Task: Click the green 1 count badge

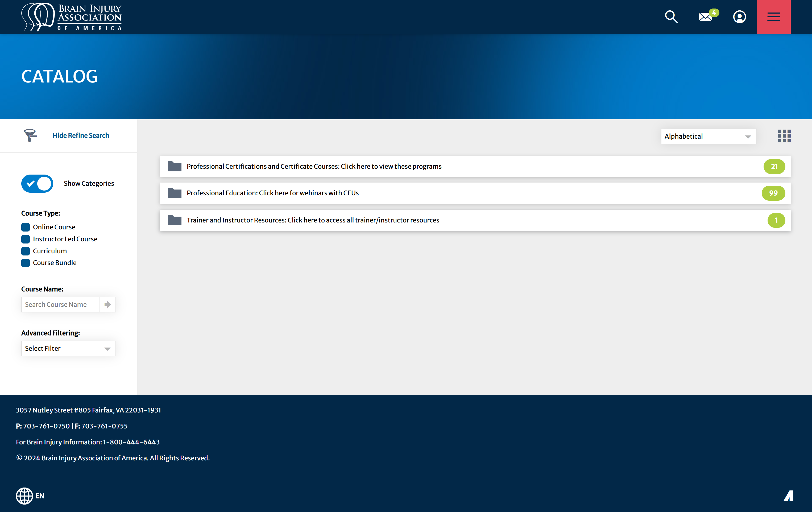Action: click(776, 220)
